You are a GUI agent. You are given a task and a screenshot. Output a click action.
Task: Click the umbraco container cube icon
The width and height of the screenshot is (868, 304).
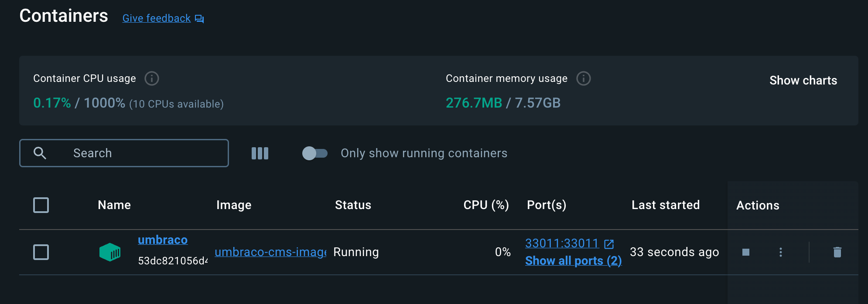[110, 252]
